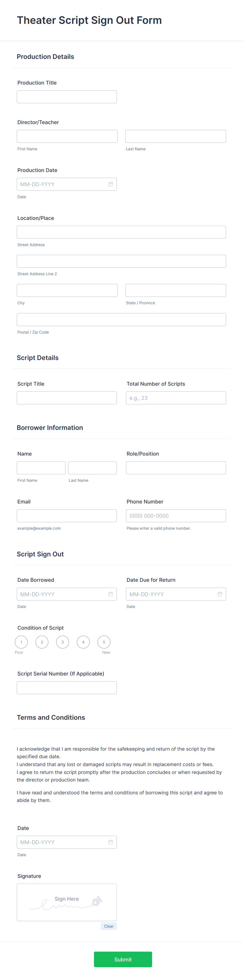Open the Date Borrowed calendar picker
243x980 pixels.
tap(111, 594)
